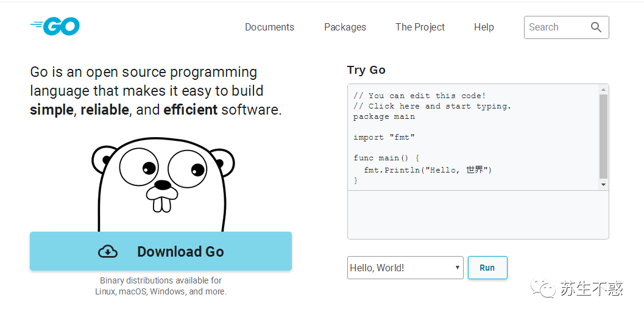
Task: Open the Documents menu item
Action: 269,27
